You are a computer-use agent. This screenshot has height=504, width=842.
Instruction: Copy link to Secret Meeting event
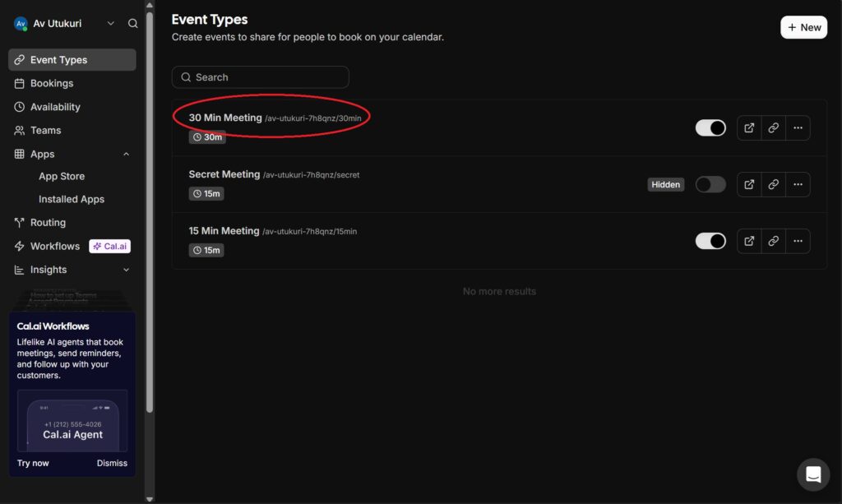click(773, 185)
